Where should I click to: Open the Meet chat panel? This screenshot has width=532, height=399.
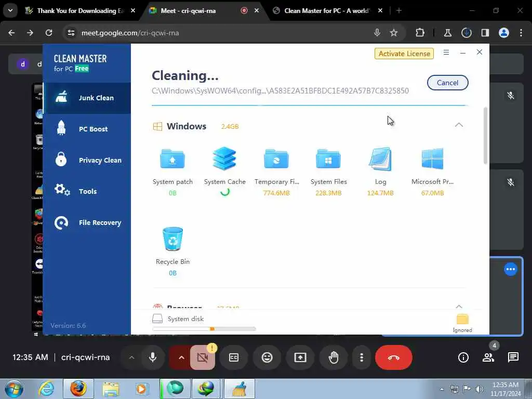point(513,357)
